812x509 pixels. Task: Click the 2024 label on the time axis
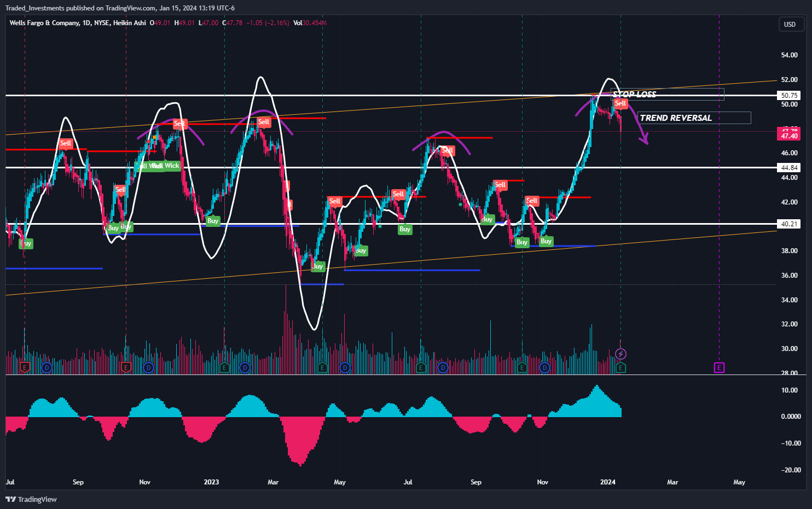[607, 482]
